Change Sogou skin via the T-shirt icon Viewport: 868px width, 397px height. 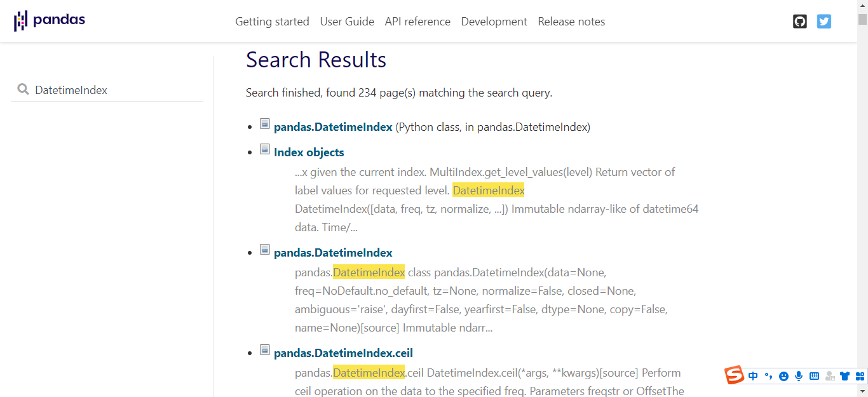tap(844, 375)
